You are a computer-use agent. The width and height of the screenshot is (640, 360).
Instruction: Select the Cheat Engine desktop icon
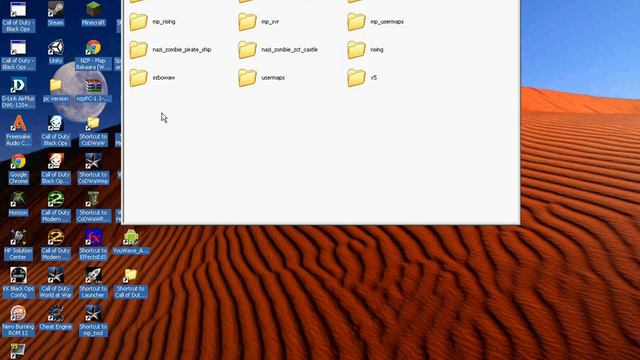tap(56, 318)
